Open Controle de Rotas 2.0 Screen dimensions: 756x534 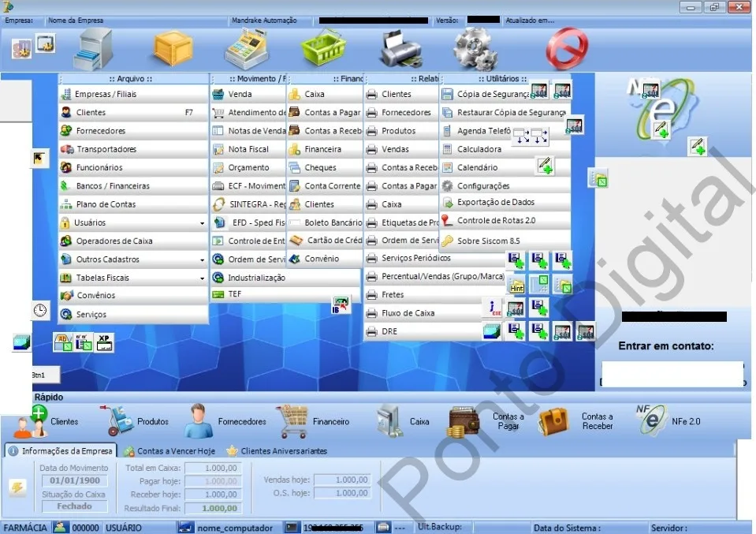505,220
